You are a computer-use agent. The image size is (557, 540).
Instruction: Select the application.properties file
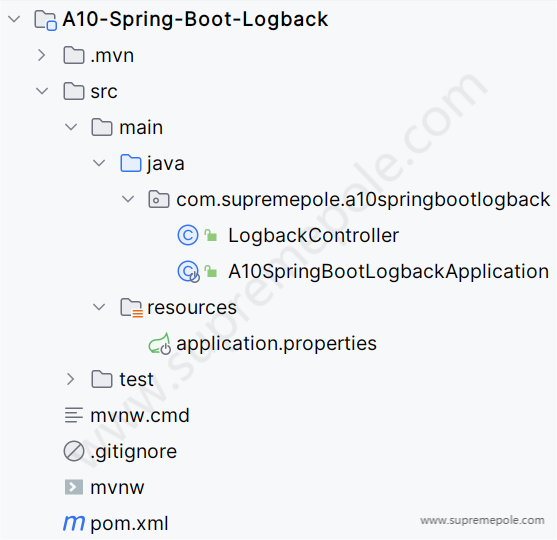tap(276, 344)
